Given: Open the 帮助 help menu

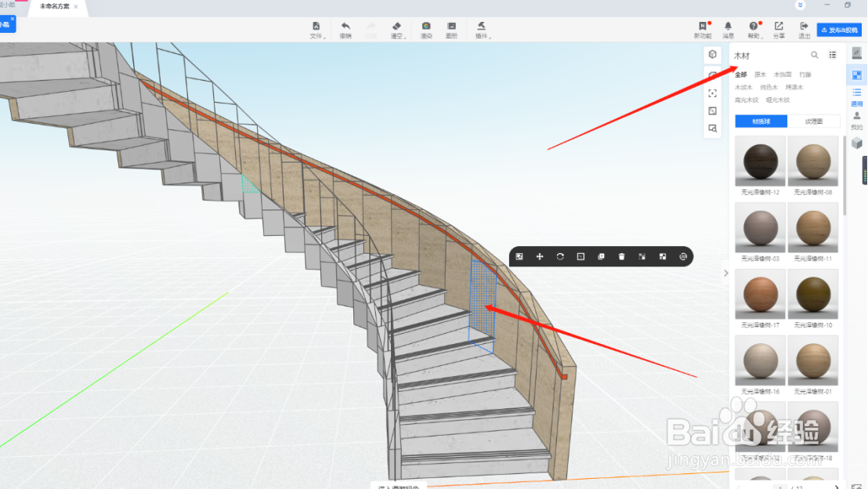Looking at the screenshot, I should [754, 30].
